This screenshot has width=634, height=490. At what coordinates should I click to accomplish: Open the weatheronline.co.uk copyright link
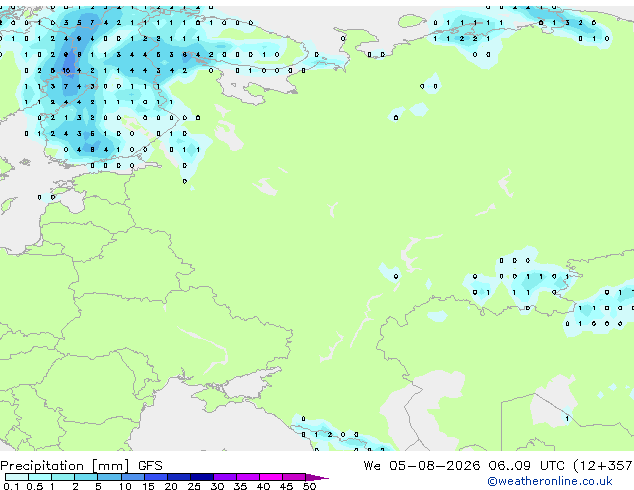[x=550, y=481]
